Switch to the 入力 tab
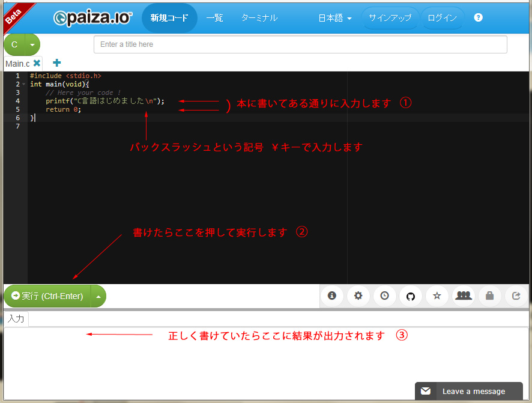This screenshot has height=403, width=532. [x=16, y=318]
